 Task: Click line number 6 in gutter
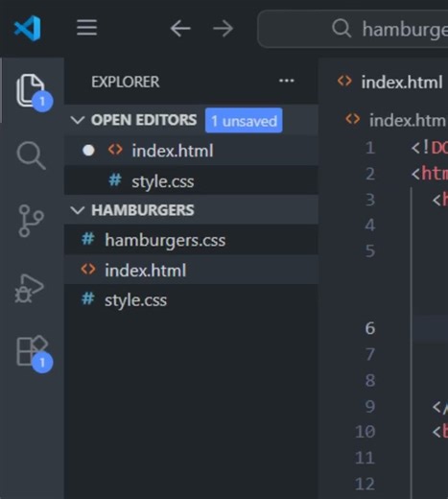pyautogui.click(x=370, y=328)
